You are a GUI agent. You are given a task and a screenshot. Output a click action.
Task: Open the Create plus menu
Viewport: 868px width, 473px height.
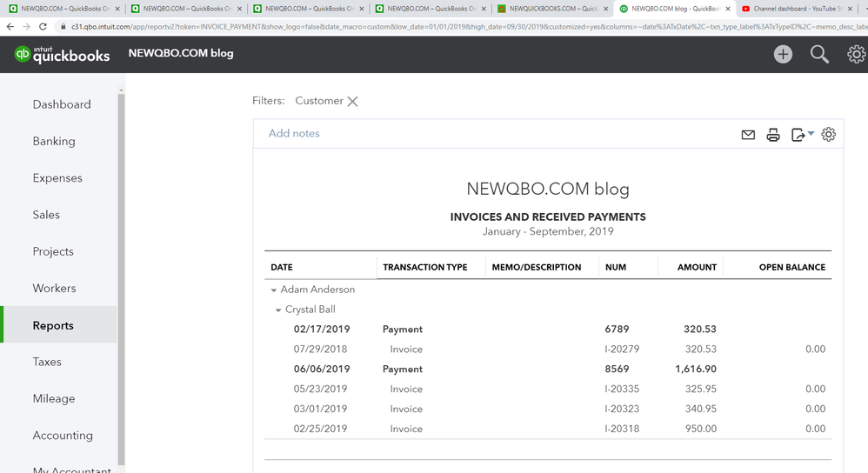click(783, 54)
